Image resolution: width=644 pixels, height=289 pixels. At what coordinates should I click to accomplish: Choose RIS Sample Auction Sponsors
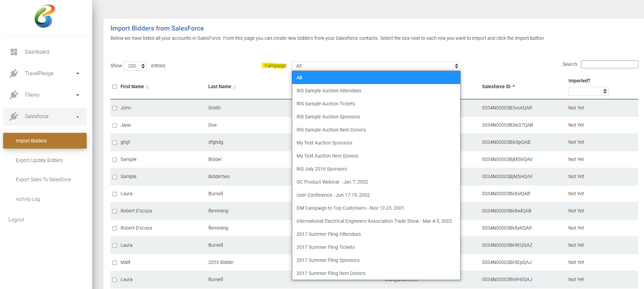point(376,117)
